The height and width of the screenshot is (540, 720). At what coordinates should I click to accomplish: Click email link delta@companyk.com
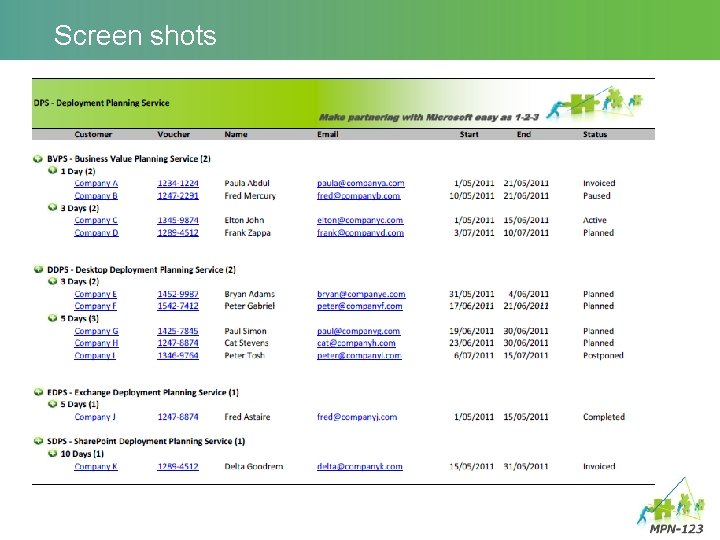360,466
